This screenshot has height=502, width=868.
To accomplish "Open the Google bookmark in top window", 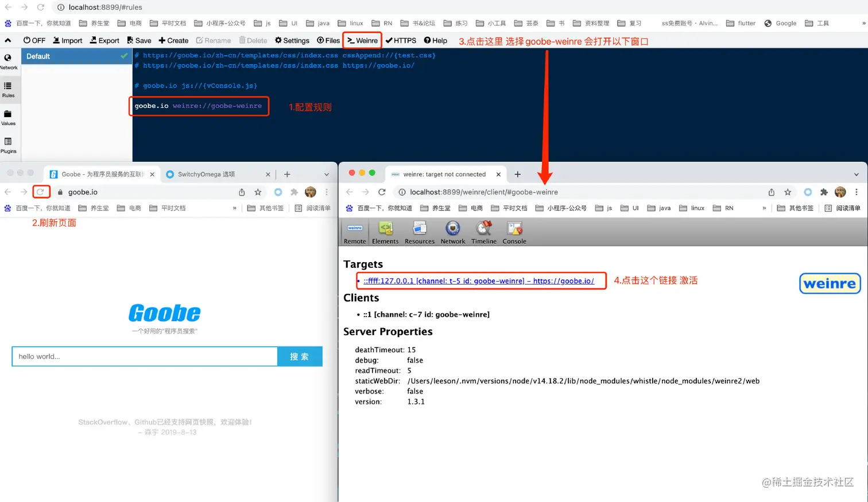I will point(780,24).
